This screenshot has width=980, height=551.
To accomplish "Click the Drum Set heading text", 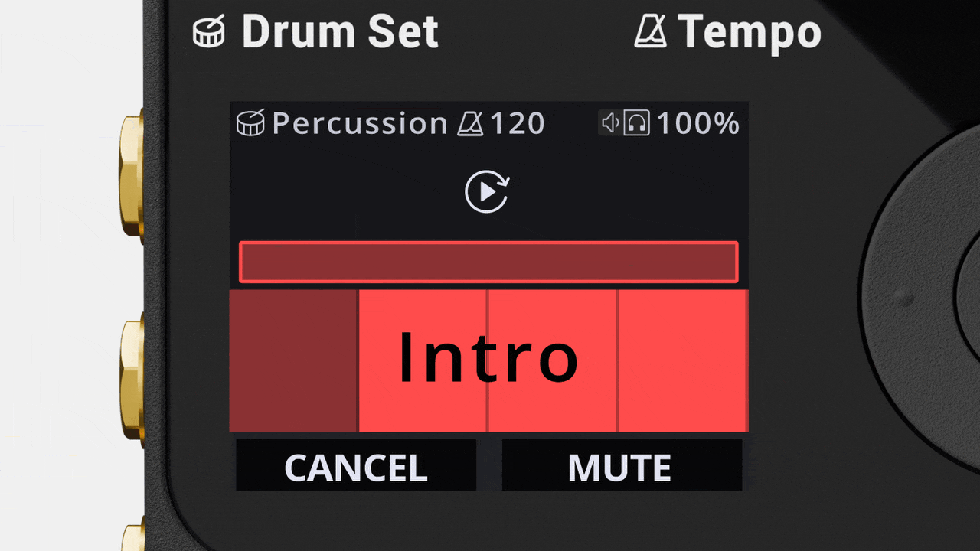I will click(340, 33).
